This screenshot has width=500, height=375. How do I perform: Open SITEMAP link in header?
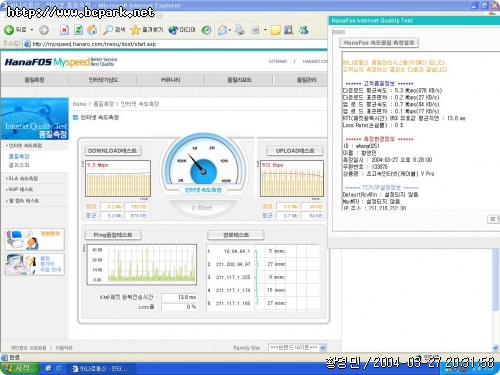[278, 61]
